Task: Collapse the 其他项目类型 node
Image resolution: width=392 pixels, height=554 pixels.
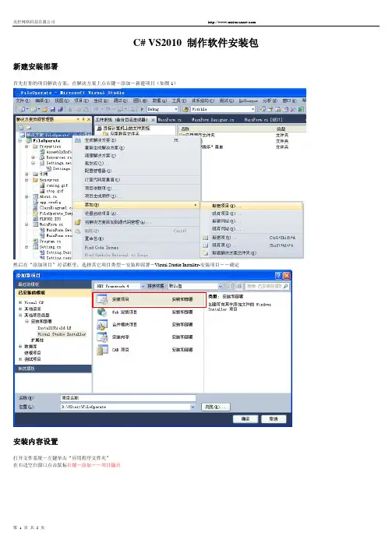Action: [20, 315]
